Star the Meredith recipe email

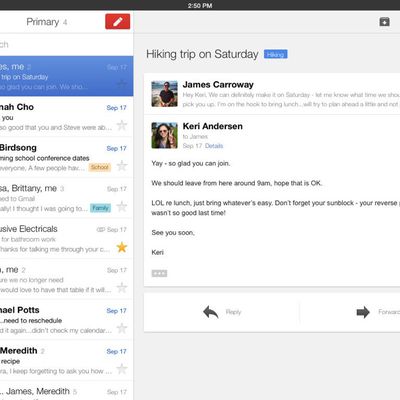[122, 369]
